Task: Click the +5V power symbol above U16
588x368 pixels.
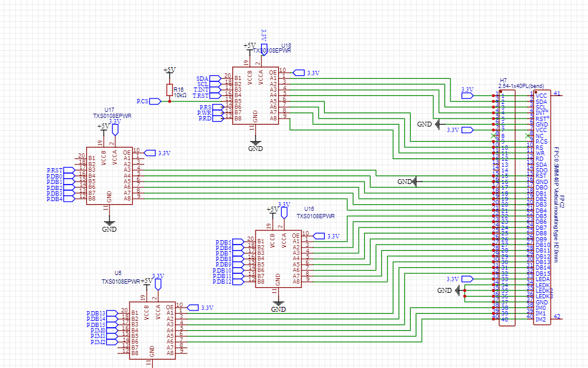Action: click(273, 210)
